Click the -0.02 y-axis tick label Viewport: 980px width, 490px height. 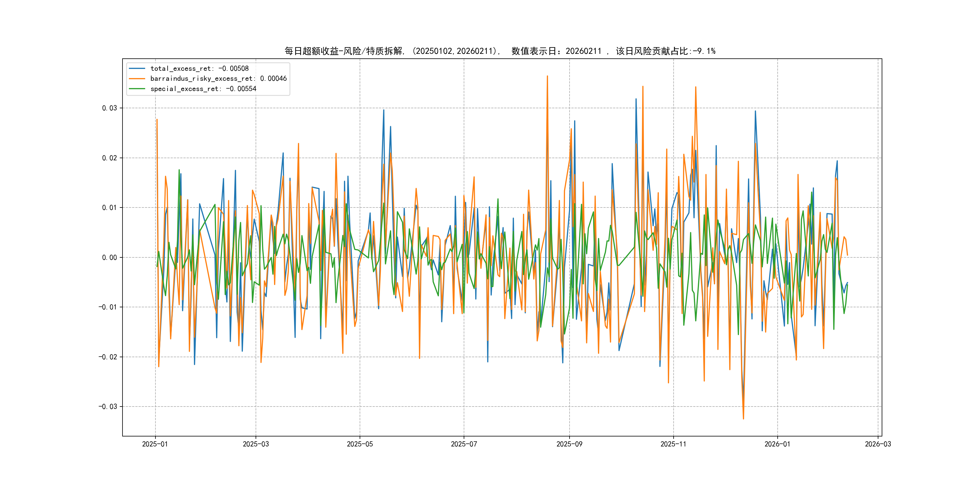coord(108,357)
